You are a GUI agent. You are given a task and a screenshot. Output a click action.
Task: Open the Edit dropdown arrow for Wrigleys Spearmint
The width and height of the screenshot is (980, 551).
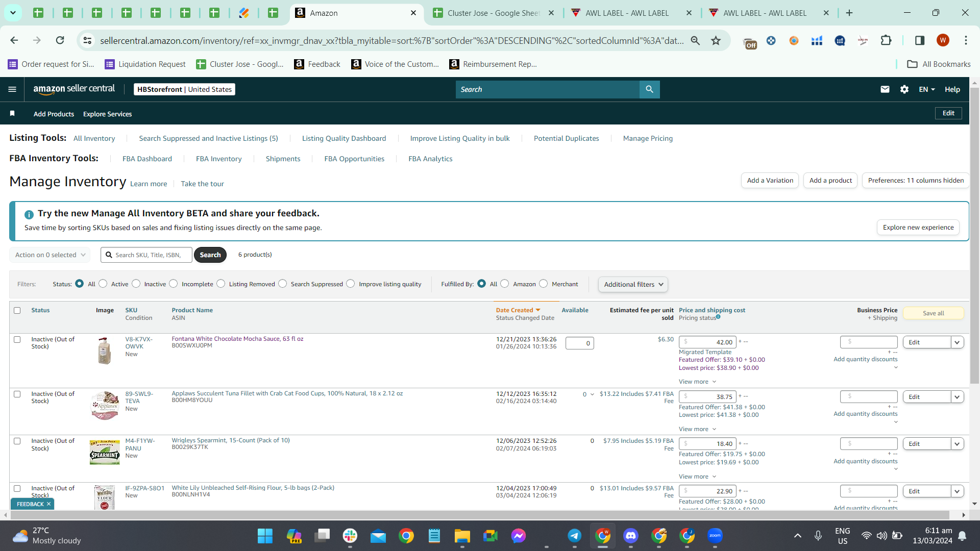957,444
